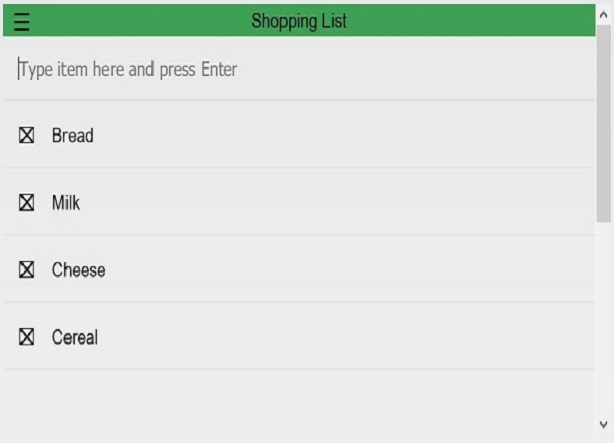This screenshot has width=614, height=443.
Task: Click the Shopping List title
Action: tap(299, 21)
